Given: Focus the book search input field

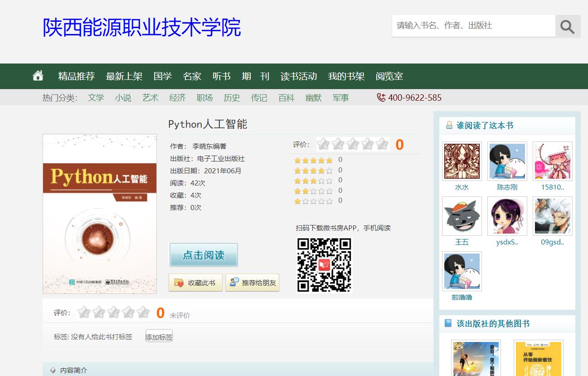Looking at the screenshot, I should coord(473,26).
